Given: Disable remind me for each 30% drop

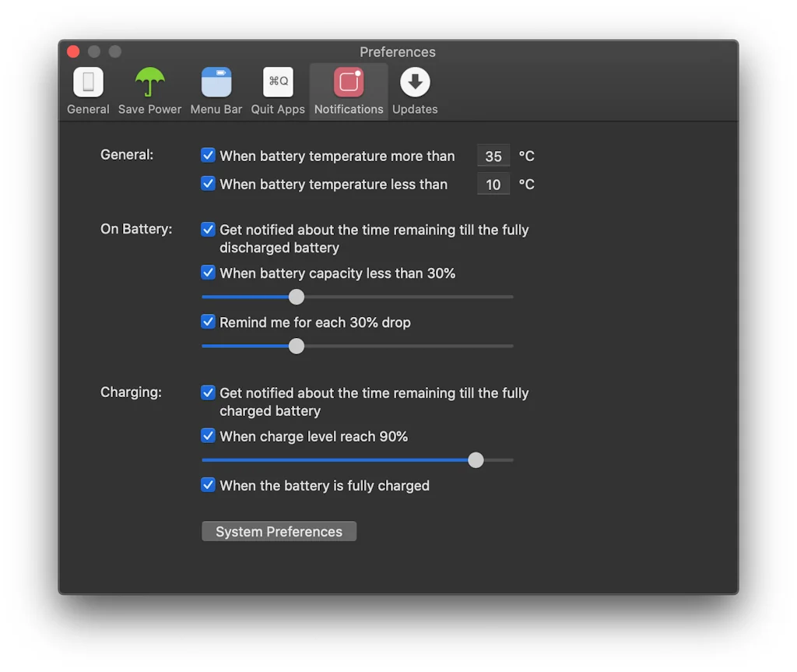Looking at the screenshot, I should pyautogui.click(x=208, y=322).
